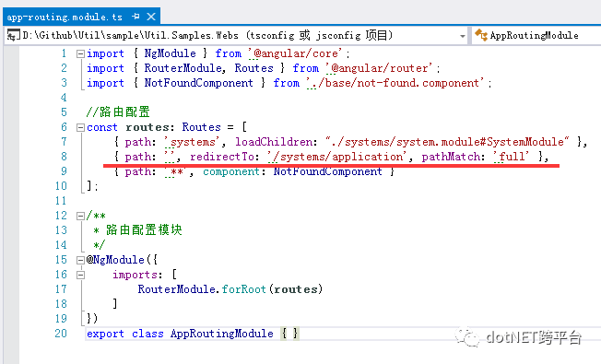Click 'NotFoundComponent' in line 9
Image resolution: width=601 pixels, height=364 pixels.
[328, 171]
